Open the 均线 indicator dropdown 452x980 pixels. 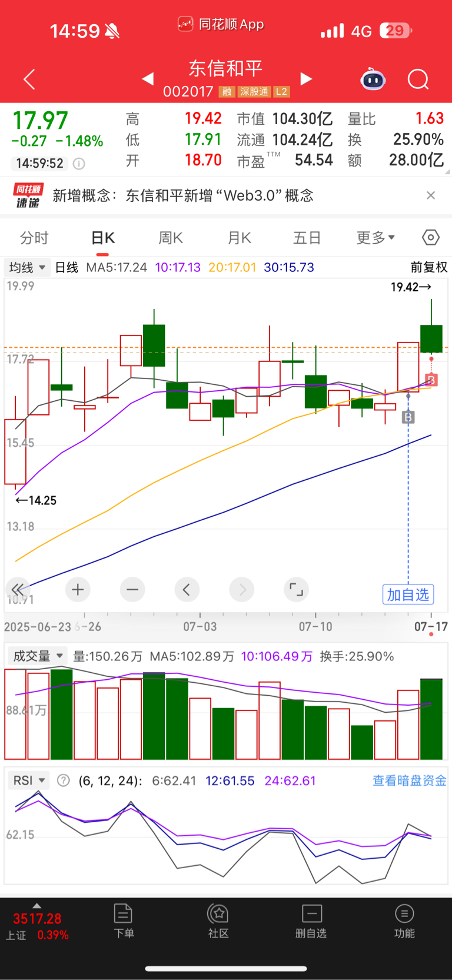point(26,267)
